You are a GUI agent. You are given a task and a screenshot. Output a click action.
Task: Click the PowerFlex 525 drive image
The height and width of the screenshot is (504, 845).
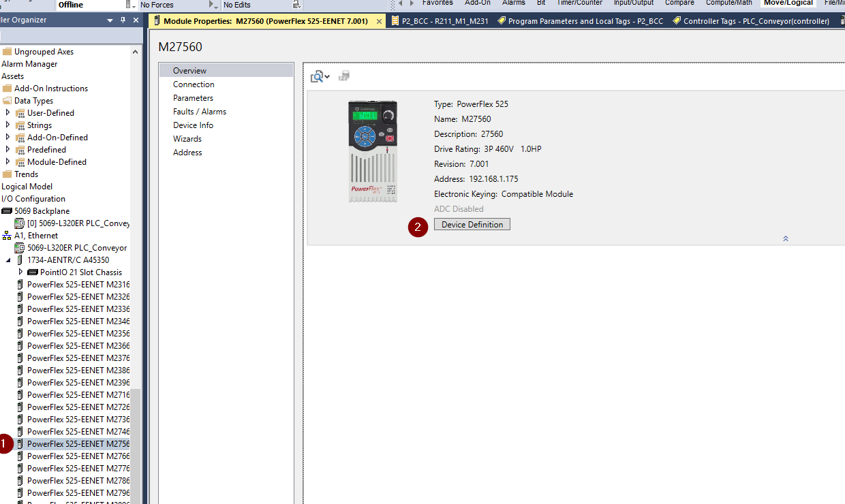(x=373, y=151)
